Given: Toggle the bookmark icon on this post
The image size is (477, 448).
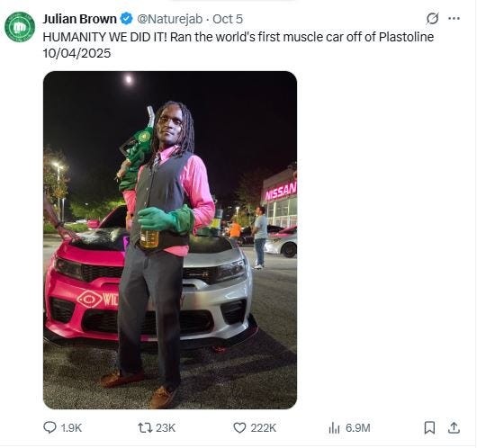Looking at the screenshot, I should 429,427.
